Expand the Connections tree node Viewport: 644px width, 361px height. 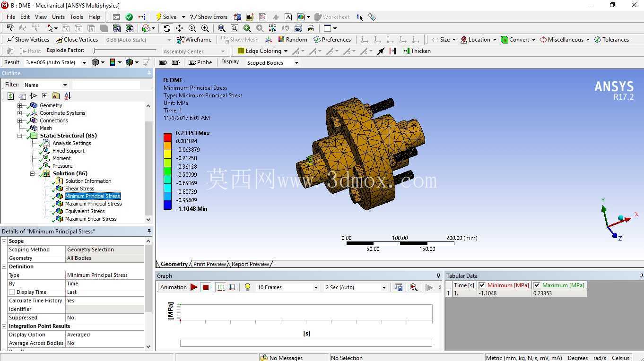click(19, 120)
